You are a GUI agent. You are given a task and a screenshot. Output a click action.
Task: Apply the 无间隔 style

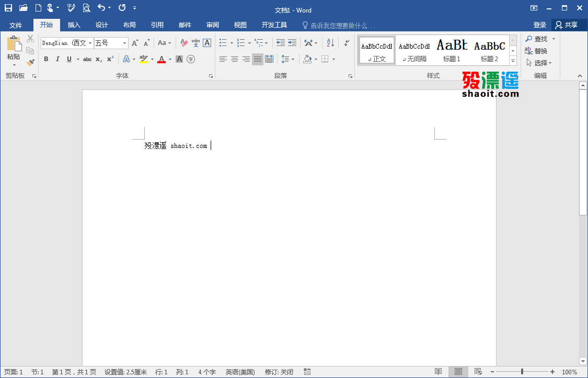[x=414, y=50]
